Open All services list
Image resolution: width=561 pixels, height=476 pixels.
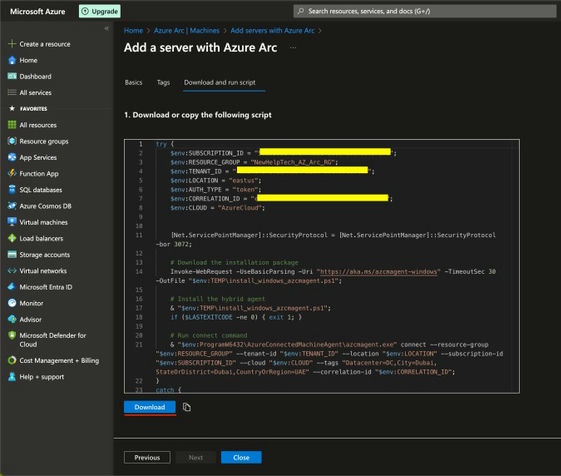tap(30, 93)
